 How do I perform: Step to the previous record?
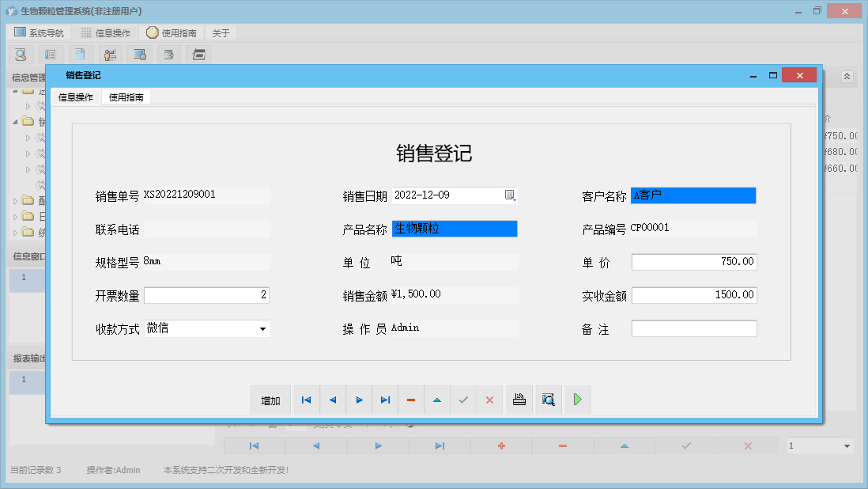[332, 400]
